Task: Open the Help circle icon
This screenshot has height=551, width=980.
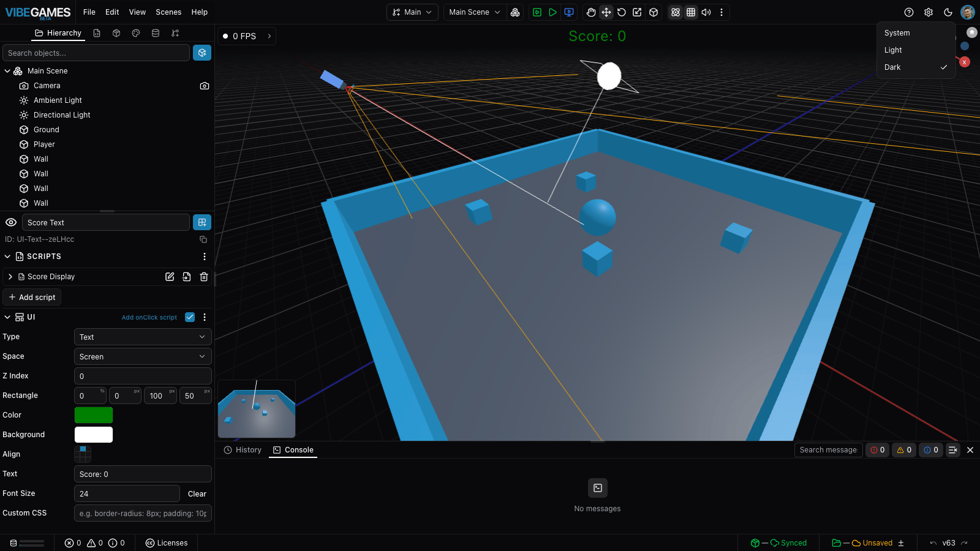Action: [x=909, y=12]
